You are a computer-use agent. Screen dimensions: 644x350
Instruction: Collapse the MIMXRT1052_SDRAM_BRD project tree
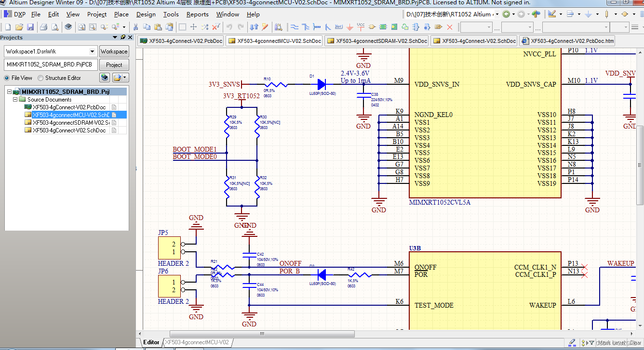[9, 91]
